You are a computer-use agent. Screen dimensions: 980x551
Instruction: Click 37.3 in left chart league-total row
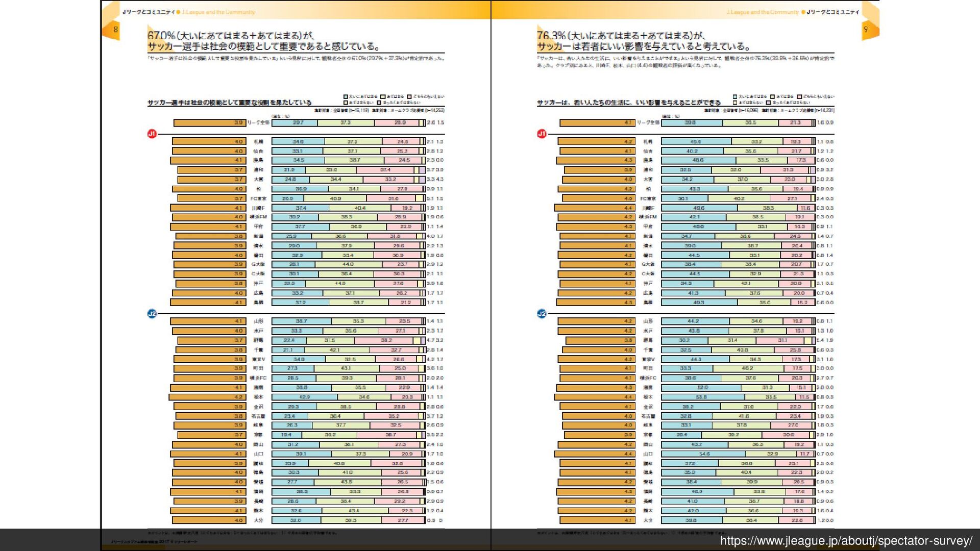(x=346, y=123)
